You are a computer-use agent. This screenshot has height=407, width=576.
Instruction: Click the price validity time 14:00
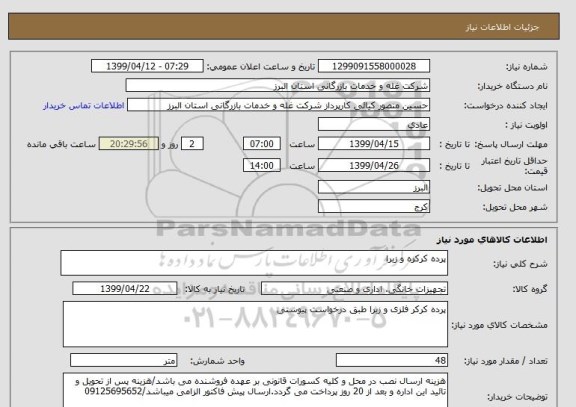click(x=262, y=166)
